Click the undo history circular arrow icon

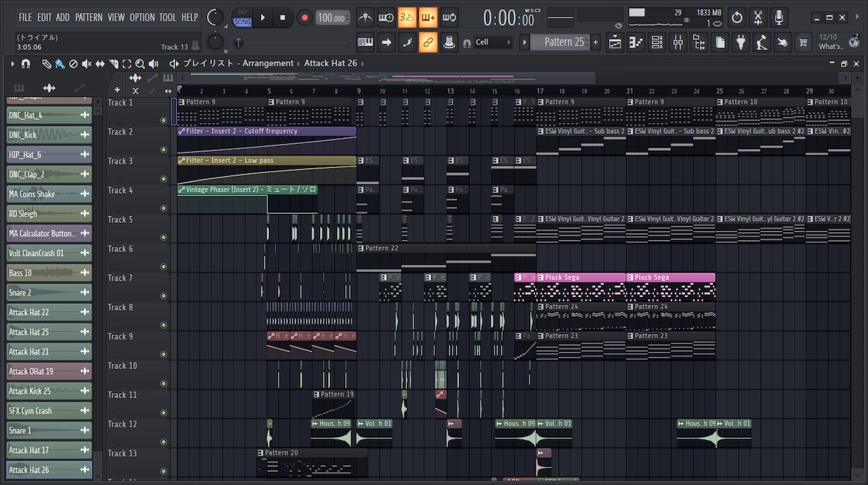pyautogui.click(x=737, y=17)
